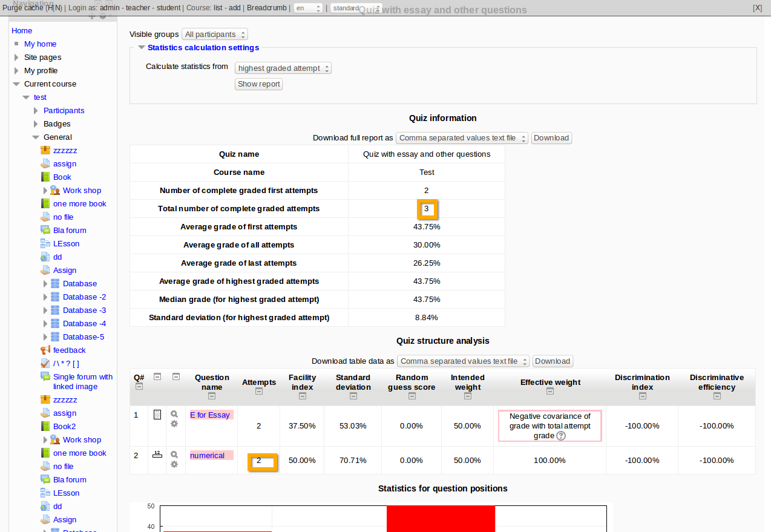The height and width of the screenshot is (532, 771).
Task: Hide the Question name column
Action: [212, 396]
